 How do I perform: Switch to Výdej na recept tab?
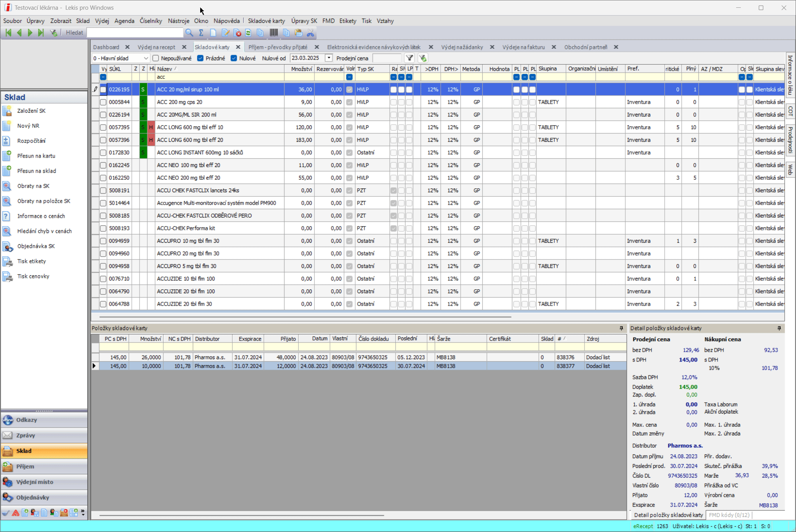(x=156, y=47)
